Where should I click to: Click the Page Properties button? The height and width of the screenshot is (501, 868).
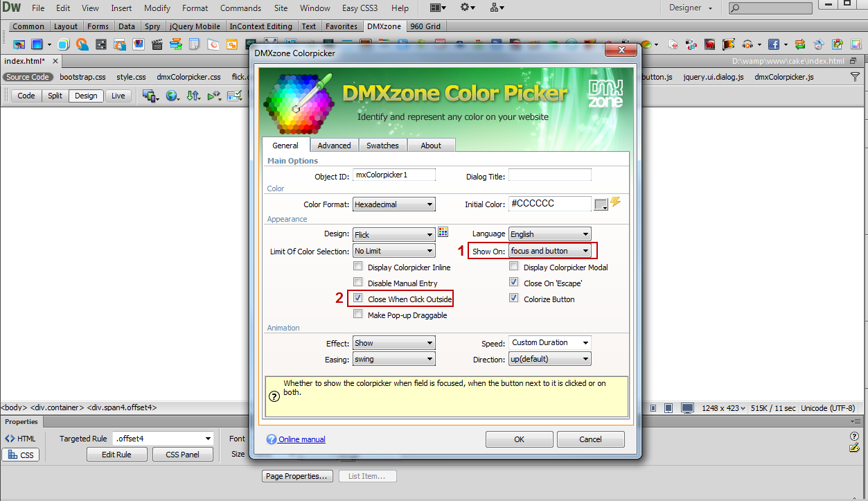click(298, 476)
